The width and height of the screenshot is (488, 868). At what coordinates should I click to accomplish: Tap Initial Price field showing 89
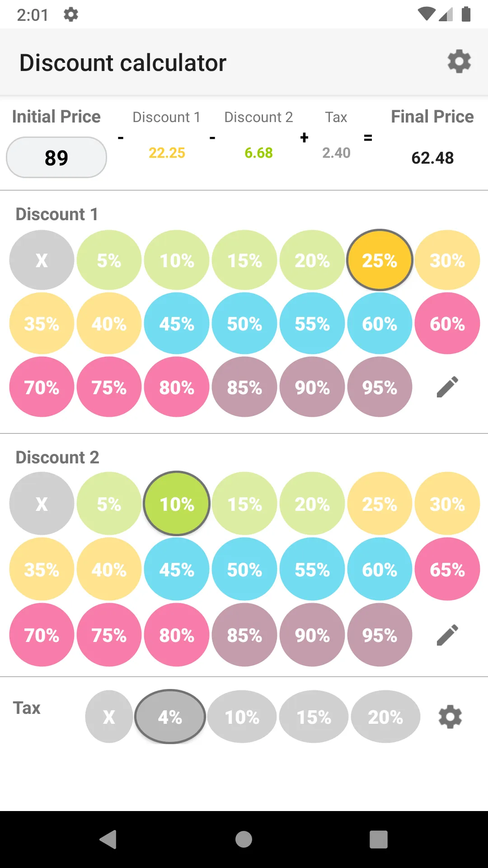[56, 157]
